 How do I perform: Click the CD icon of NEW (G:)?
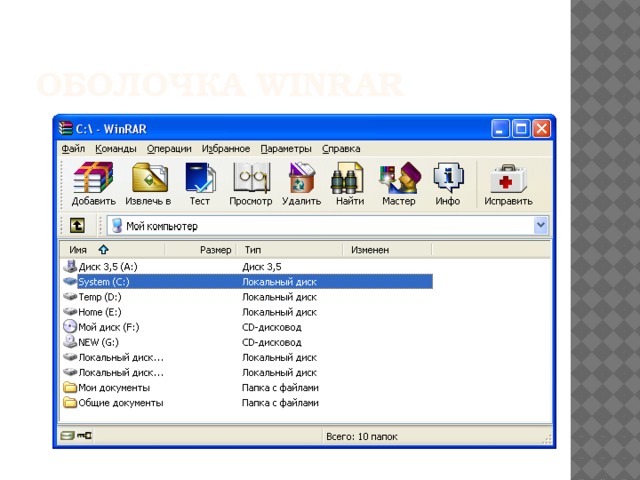70,342
